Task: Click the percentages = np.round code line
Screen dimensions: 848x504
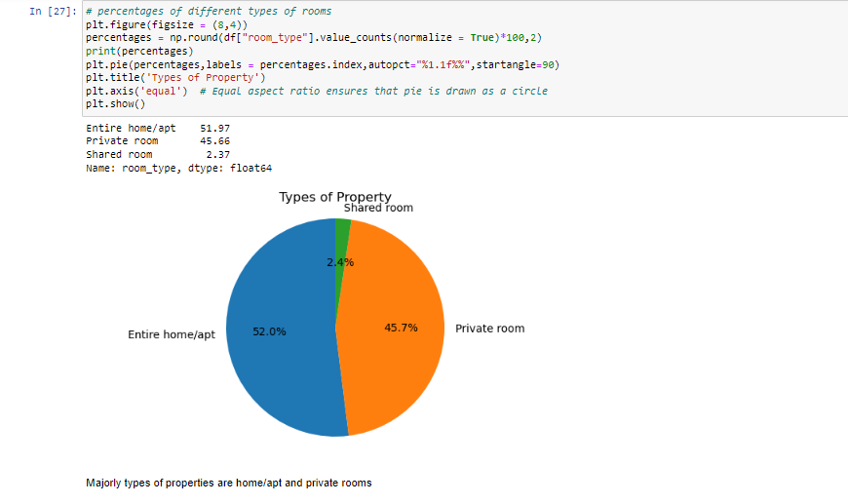Action: point(314,38)
